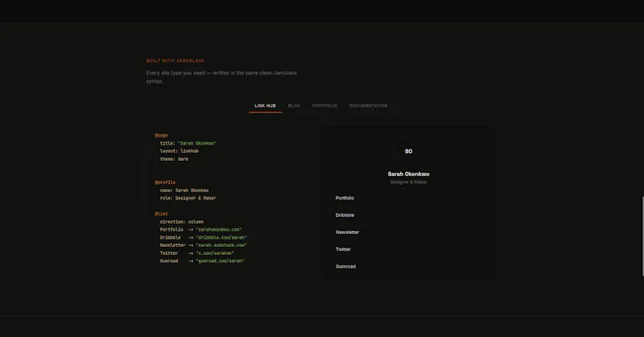Screen dimensions: 644x337
Task: Click the "sarahokonkwo.com" code string
Action: pos(219,229)
